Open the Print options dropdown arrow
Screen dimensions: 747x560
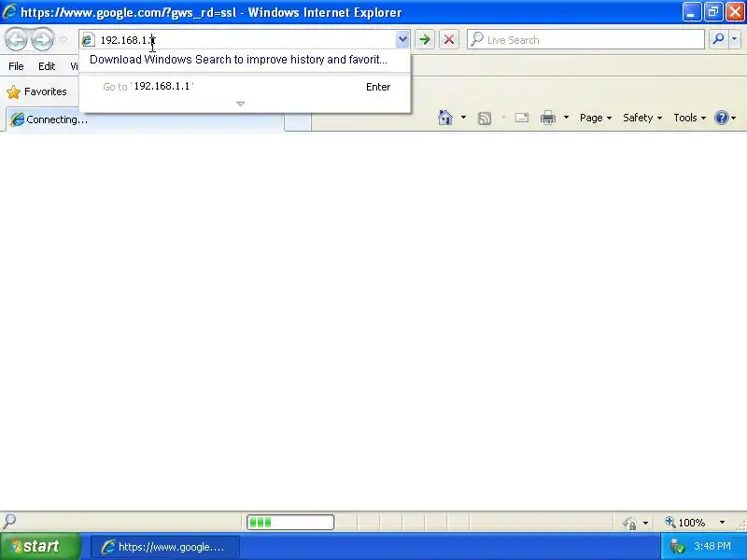coord(566,118)
